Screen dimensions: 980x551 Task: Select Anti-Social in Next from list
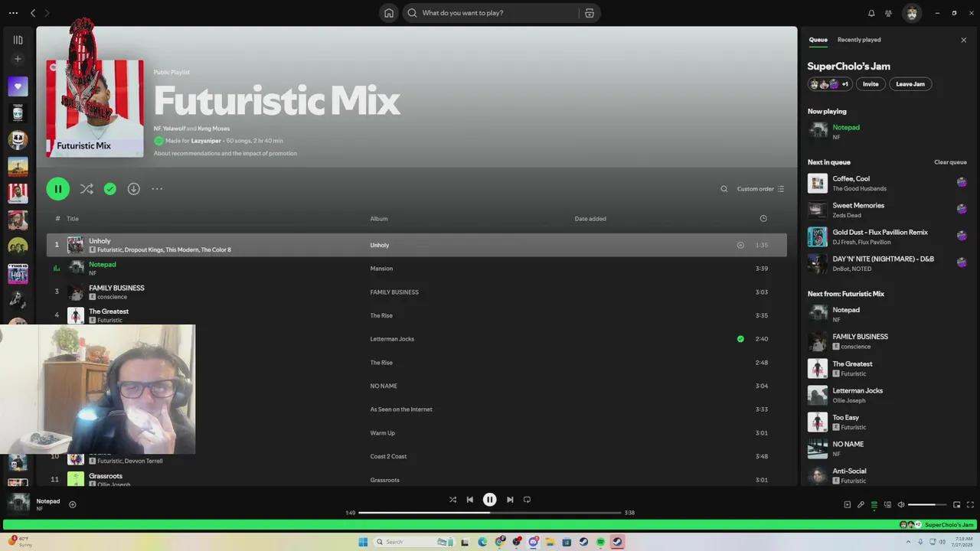(x=887, y=475)
